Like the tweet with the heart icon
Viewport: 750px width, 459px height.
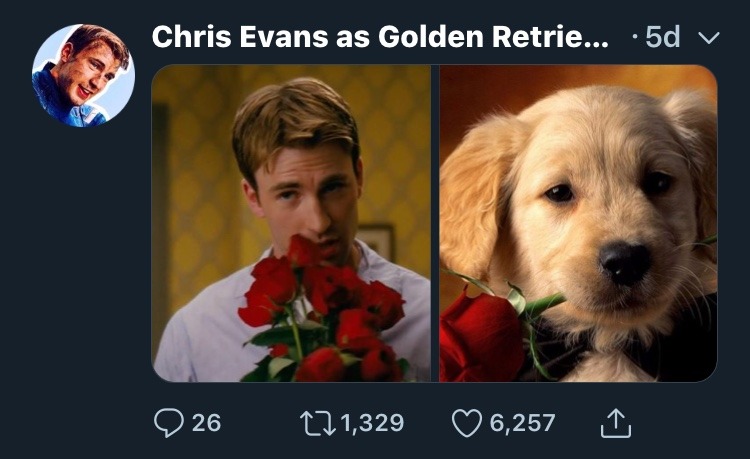[467, 423]
